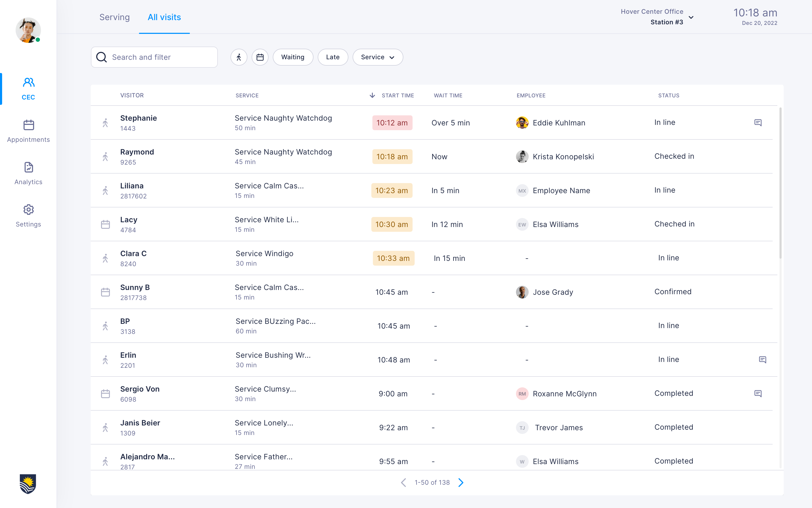Open Settings from the sidebar
812x508 pixels.
click(29, 216)
